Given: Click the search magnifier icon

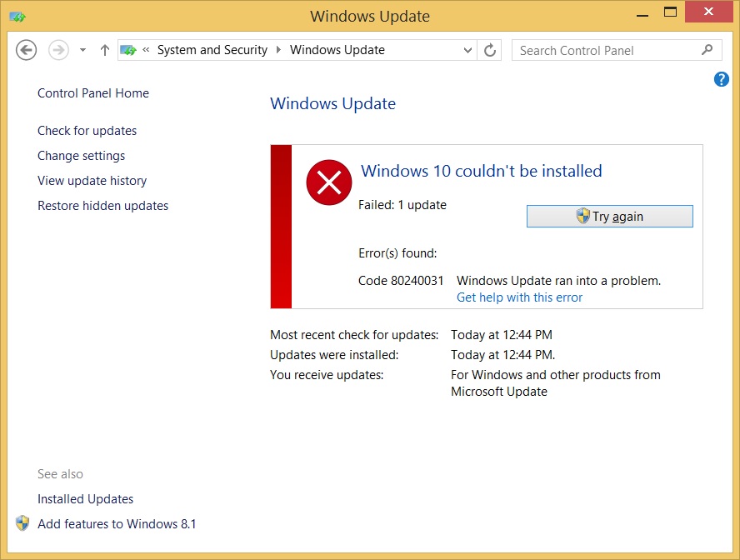Looking at the screenshot, I should pyautogui.click(x=707, y=49).
